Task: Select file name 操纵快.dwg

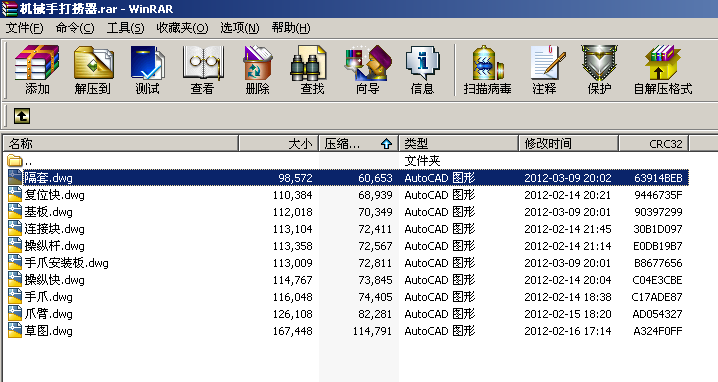Action: tap(54, 279)
